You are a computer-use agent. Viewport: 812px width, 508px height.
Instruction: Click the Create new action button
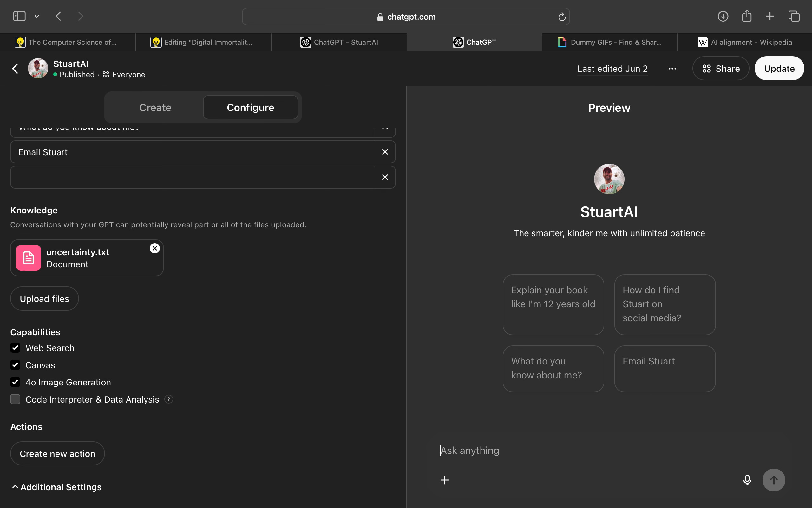point(57,453)
